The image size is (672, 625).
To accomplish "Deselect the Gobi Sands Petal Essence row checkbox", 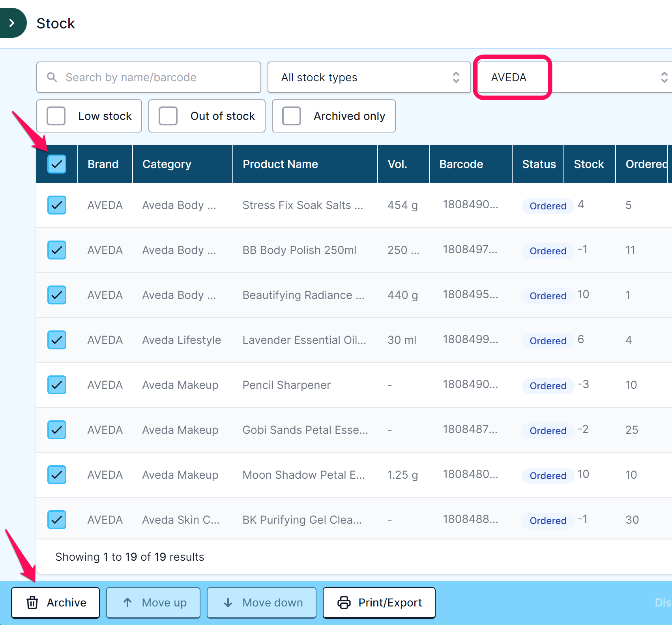I will [x=57, y=430].
